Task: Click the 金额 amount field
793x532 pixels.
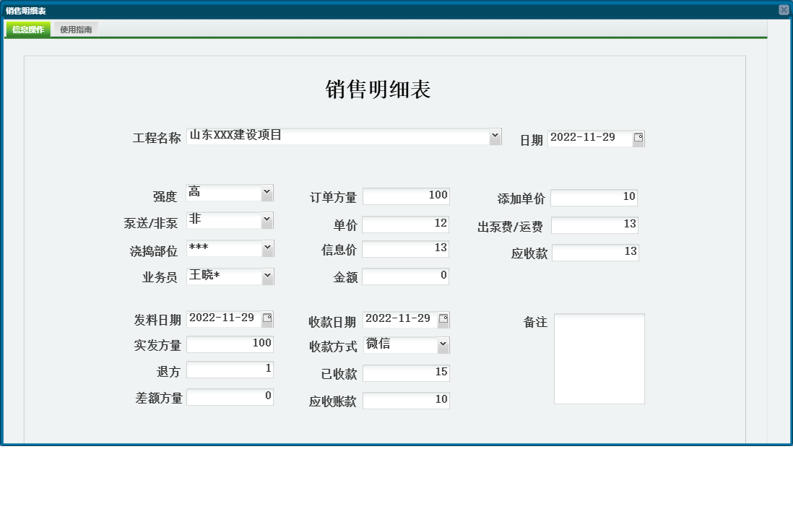Action: (406, 276)
